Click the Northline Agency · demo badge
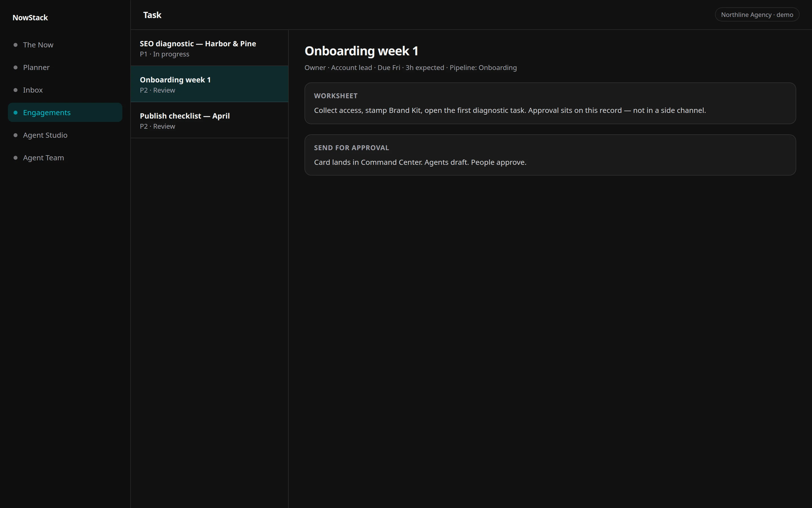Screen dimensions: 812x508 click(x=757, y=14)
